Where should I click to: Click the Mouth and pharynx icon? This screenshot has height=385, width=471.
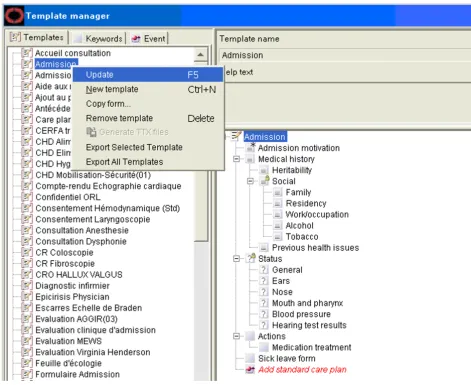tap(264, 303)
